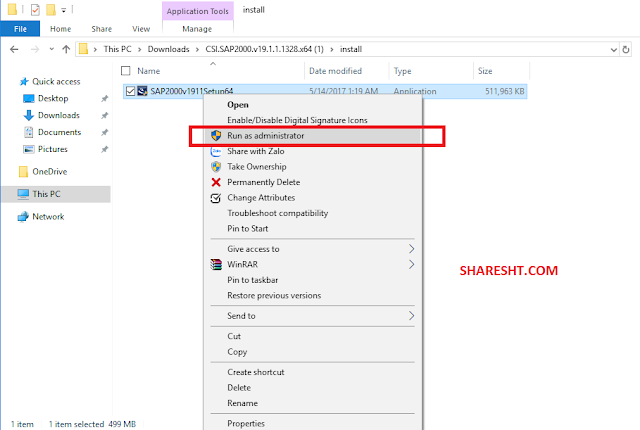Click the folder icon in address bar
The width and height of the screenshot is (640, 430).
coord(83,49)
